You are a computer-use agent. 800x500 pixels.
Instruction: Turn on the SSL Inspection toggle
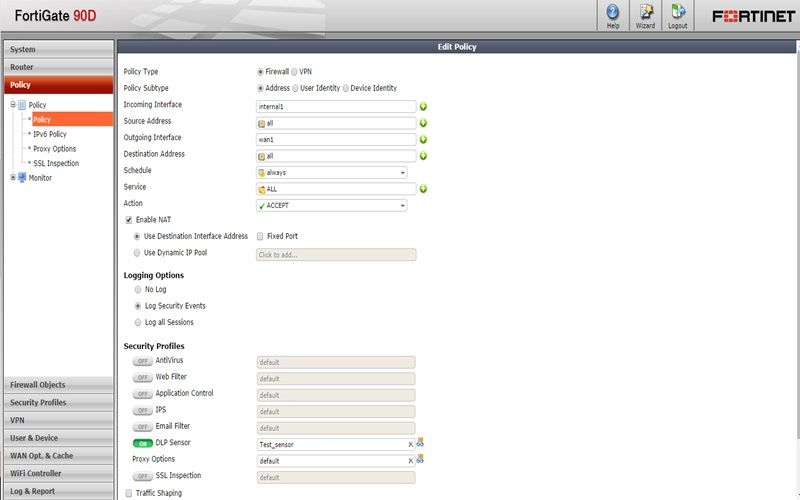142,476
